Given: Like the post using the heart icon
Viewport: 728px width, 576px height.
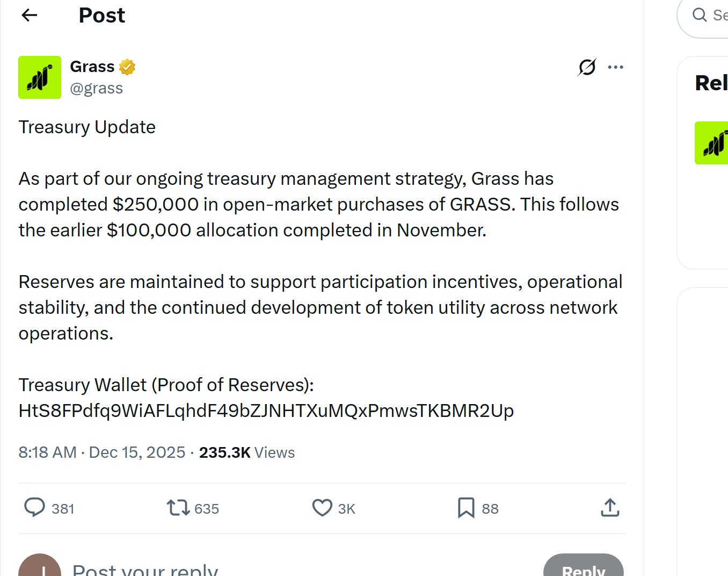Looking at the screenshot, I should [x=322, y=508].
